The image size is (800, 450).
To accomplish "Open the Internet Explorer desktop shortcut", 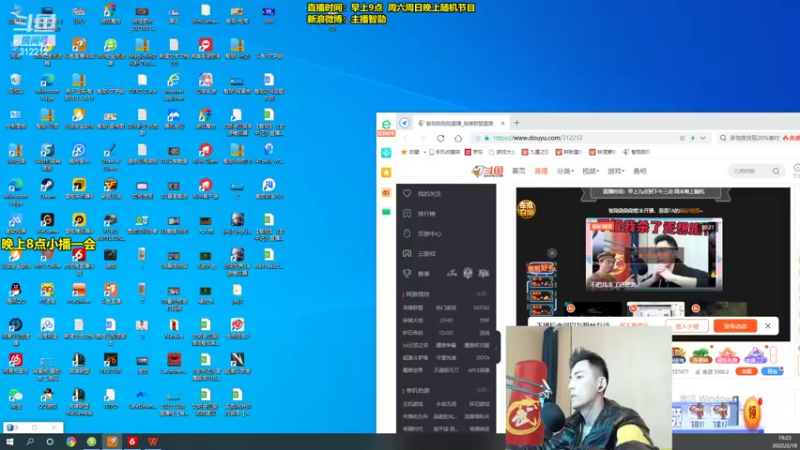I will [173, 87].
